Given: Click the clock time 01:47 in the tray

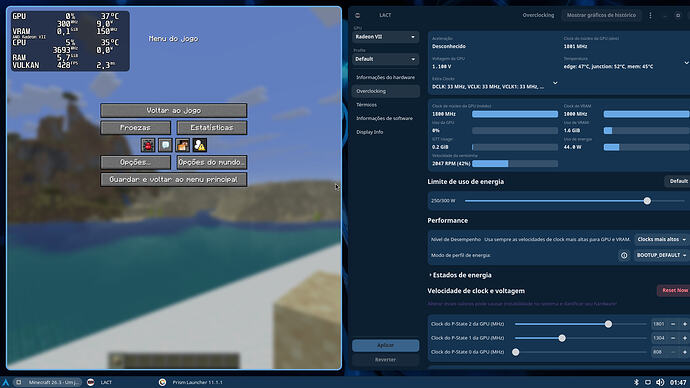Looking at the screenshot, I should 678,382.
